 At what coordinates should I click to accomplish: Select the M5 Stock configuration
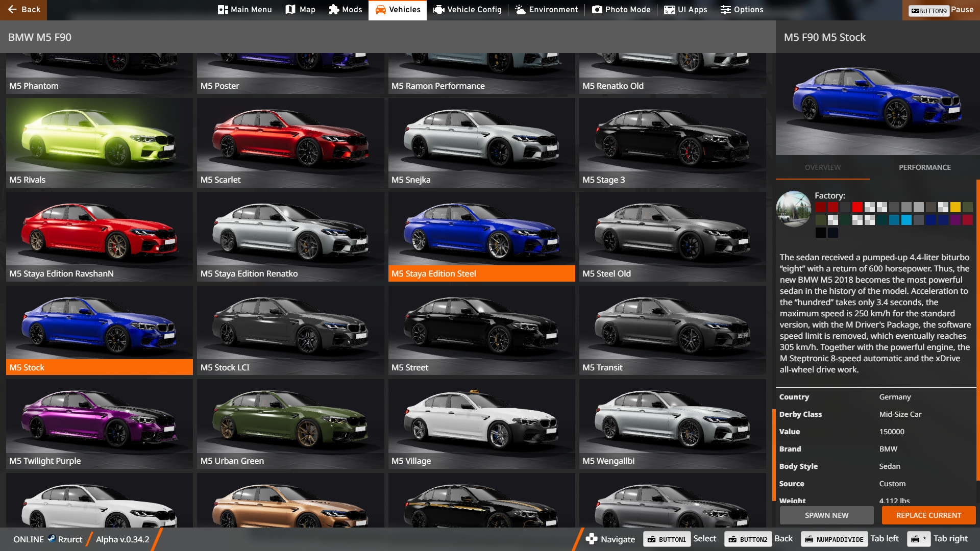100,330
